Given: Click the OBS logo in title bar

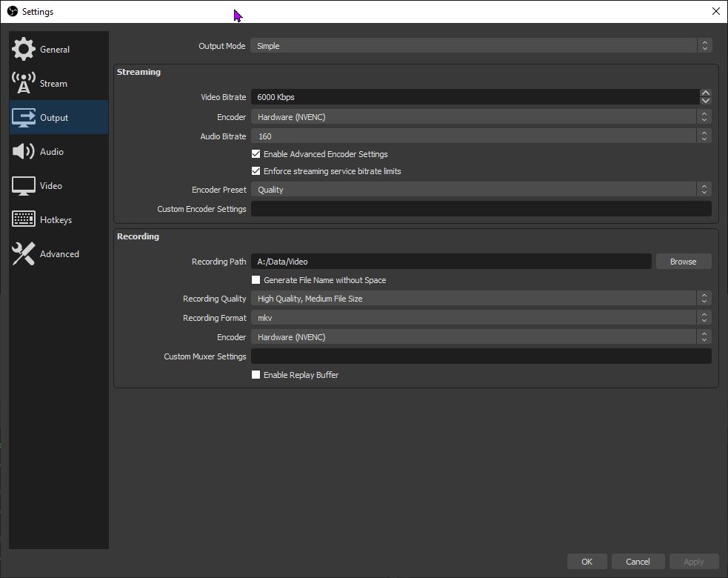Looking at the screenshot, I should click(12, 11).
